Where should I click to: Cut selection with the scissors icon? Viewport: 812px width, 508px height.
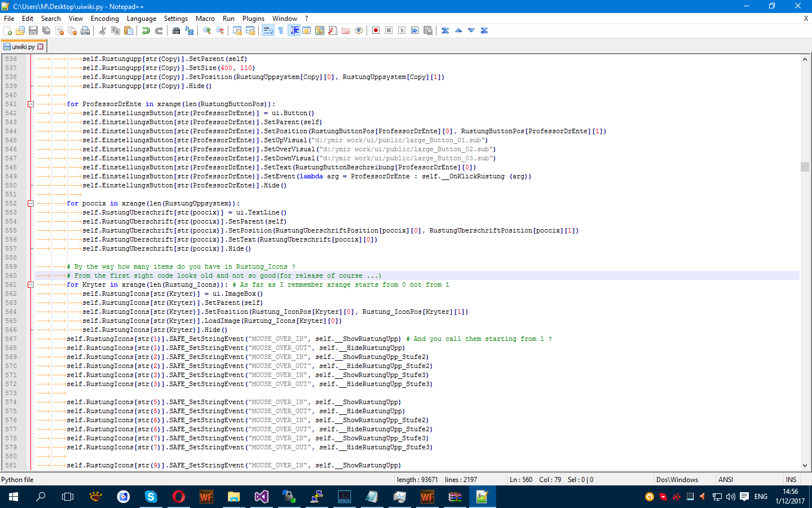[103, 30]
